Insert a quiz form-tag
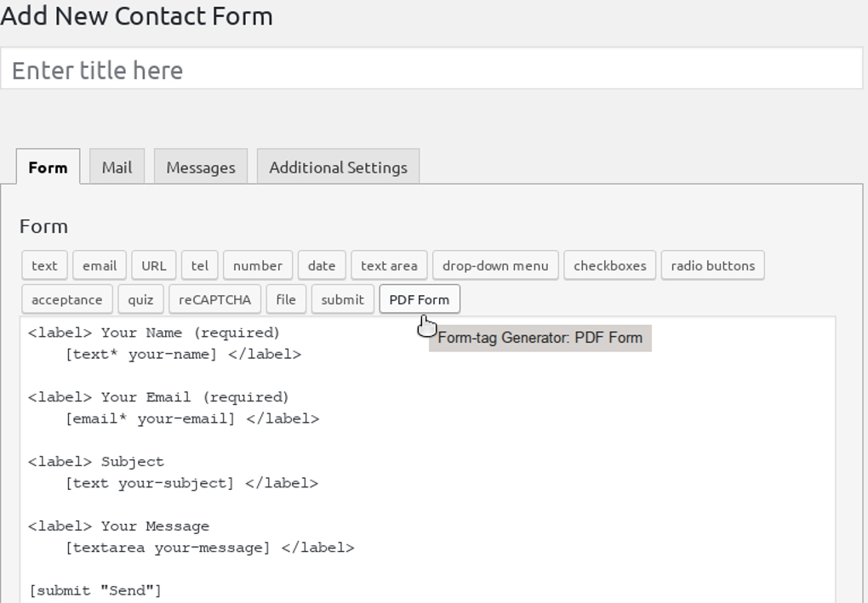 click(140, 299)
